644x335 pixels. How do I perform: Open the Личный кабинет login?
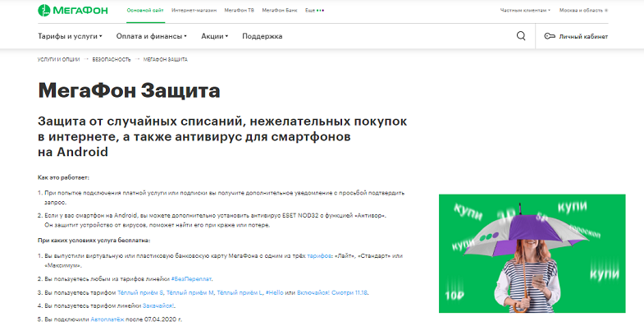tap(582, 36)
